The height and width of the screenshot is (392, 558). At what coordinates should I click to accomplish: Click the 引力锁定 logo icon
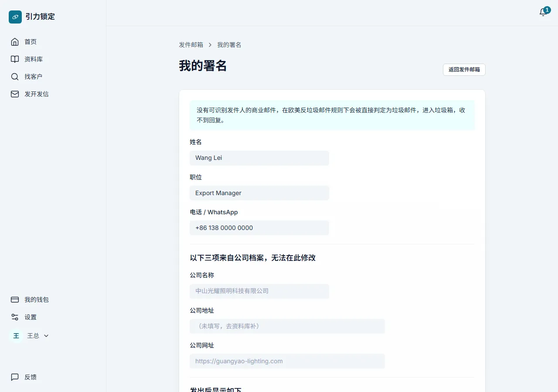[15, 17]
